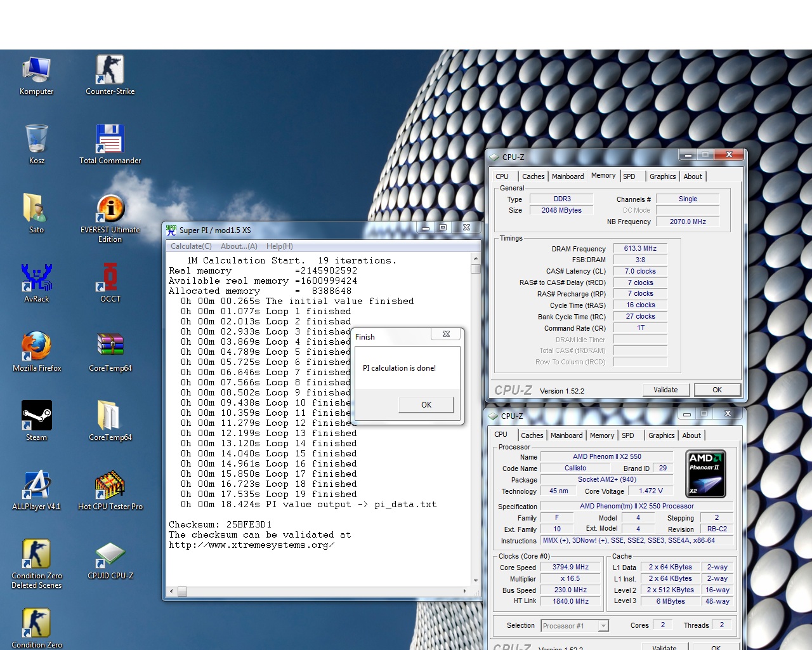Click OK in the Finish dialog
The image size is (812, 650).
pos(426,405)
